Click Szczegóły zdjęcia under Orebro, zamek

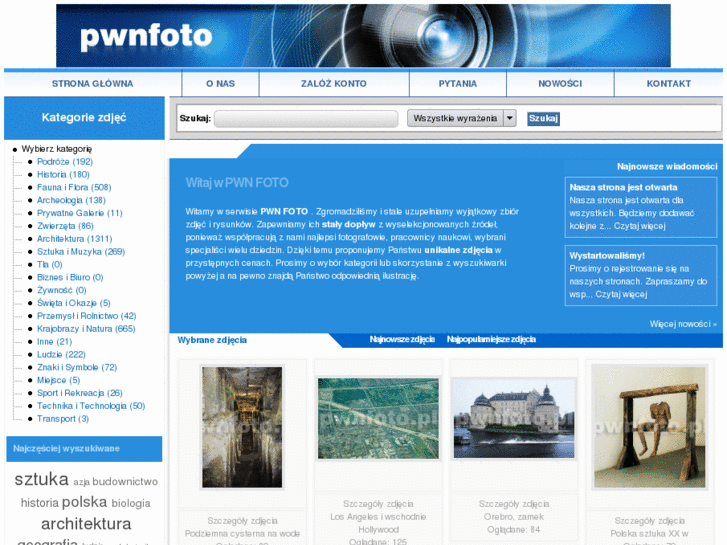coord(514,504)
